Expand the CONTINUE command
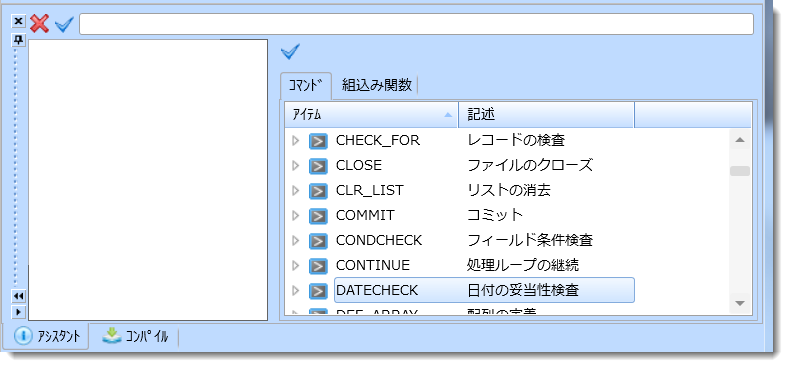 296,265
